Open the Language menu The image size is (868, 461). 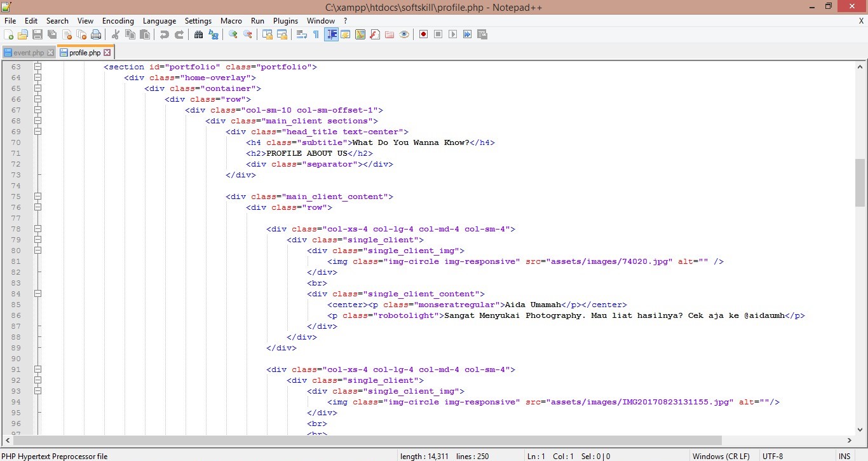[x=159, y=21]
